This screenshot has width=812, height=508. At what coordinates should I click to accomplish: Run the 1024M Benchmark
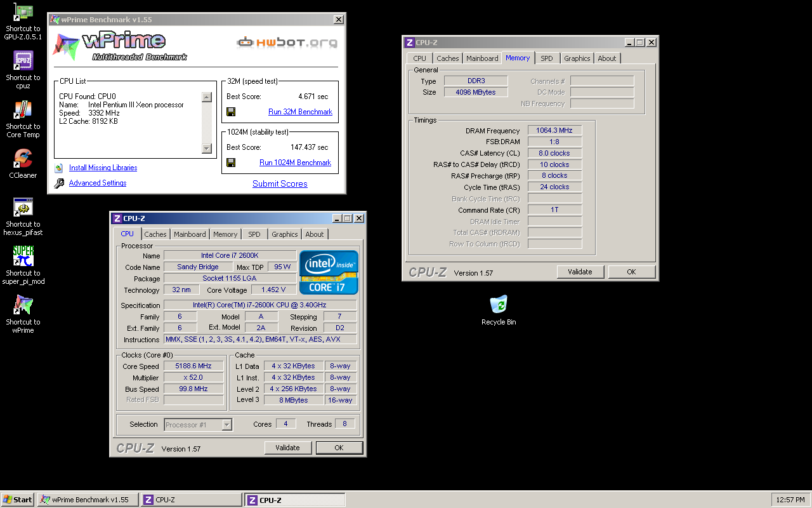click(x=295, y=163)
